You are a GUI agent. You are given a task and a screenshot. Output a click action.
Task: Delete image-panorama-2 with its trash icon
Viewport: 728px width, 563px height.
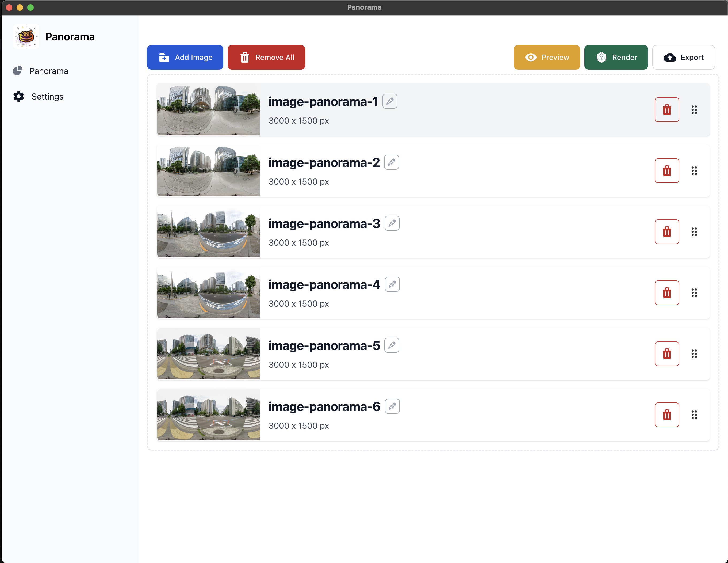tap(667, 171)
